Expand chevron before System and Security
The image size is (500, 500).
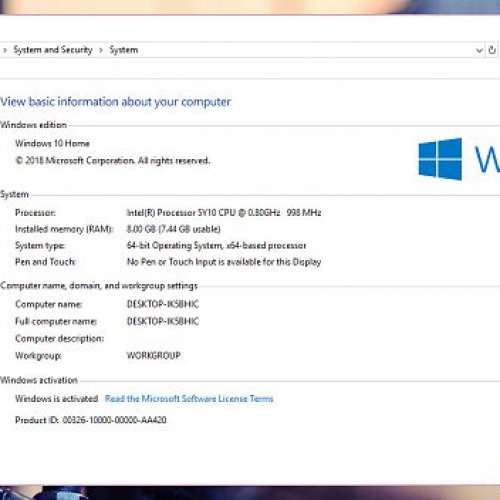(x=5, y=51)
